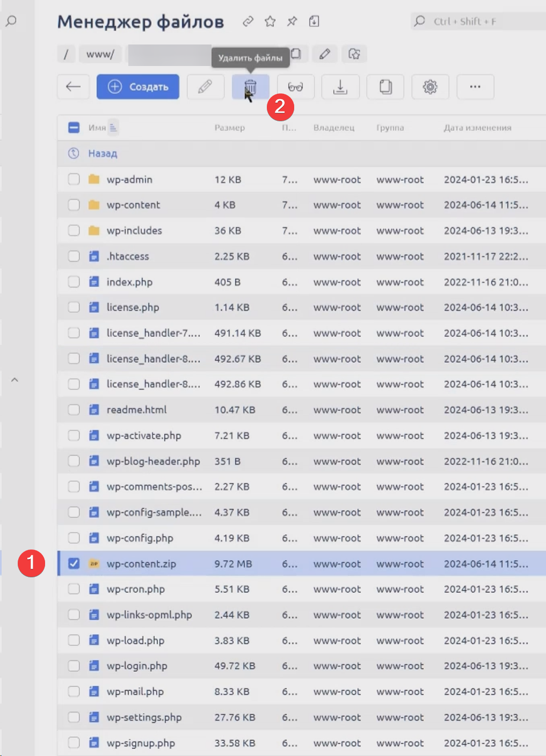Click the www/ breadcrumb segment
This screenshot has width=546, height=756.
(100, 54)
